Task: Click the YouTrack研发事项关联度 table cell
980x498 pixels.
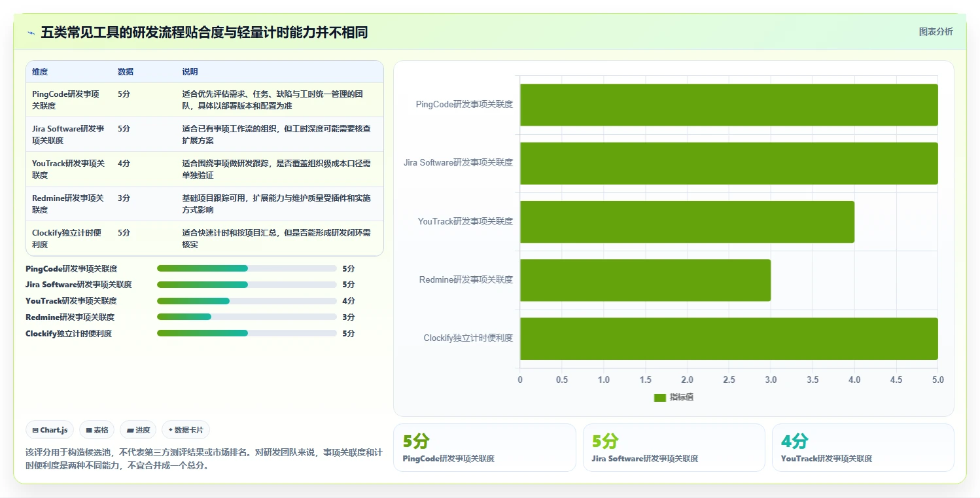Action: tap(68, 169)
